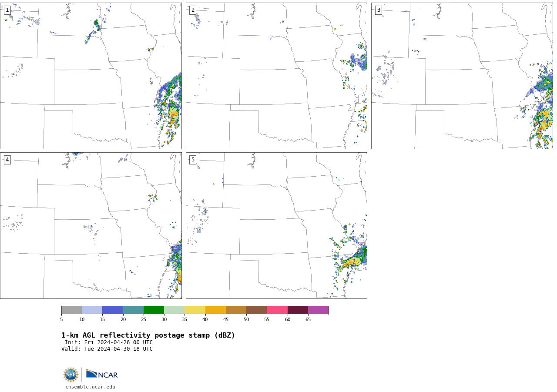The width and height of the screenshot is (557, 392).
Task: Click the panel number label 2
Action: click(193, 10)
